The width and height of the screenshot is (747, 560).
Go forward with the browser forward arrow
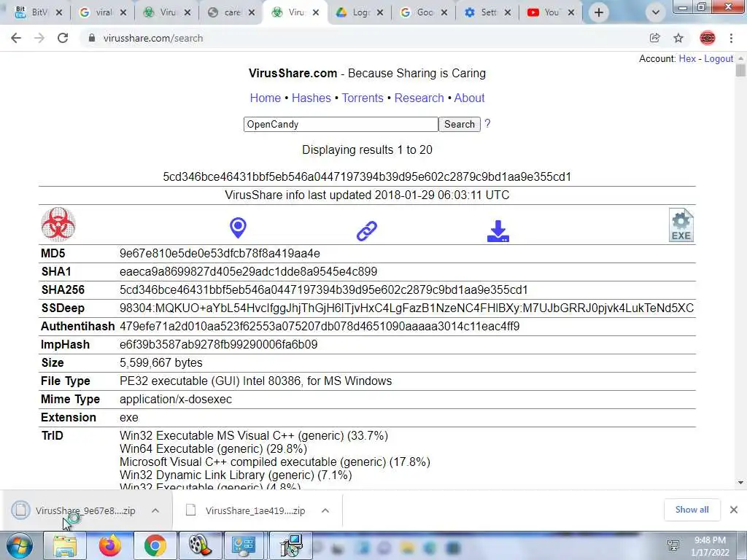click(39, 38)
